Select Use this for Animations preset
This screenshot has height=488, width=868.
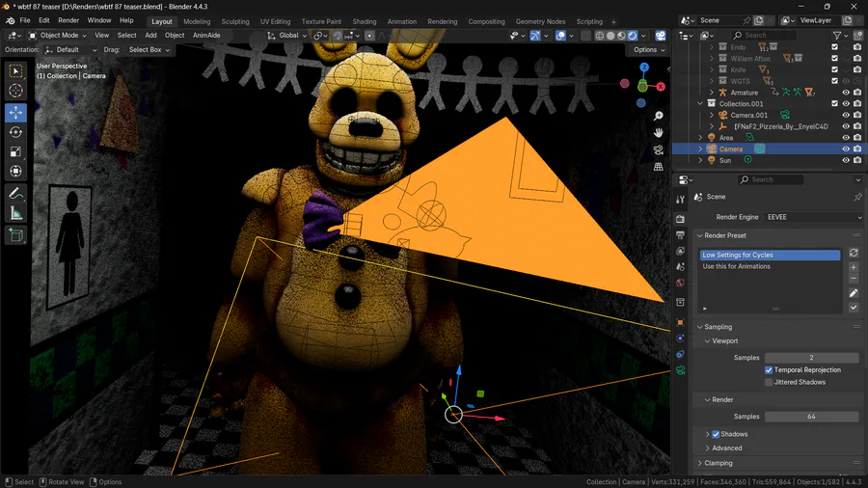pos(770,267)
